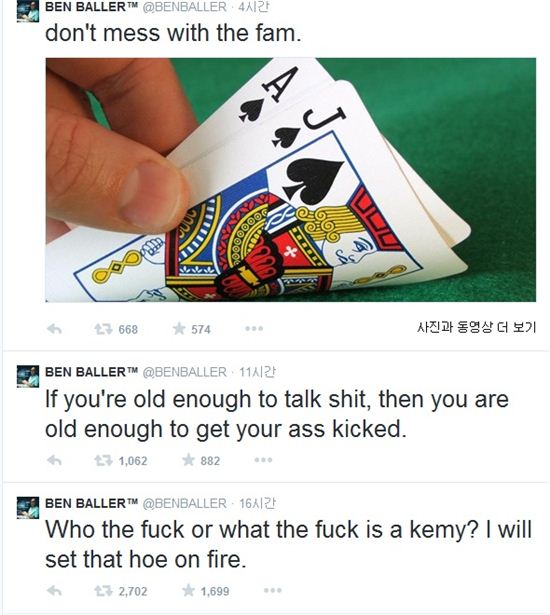Screen dimensions: 550x615
Task: Open the @BENBALLER handle on the top tweet
Action: (x=184, y=7)
